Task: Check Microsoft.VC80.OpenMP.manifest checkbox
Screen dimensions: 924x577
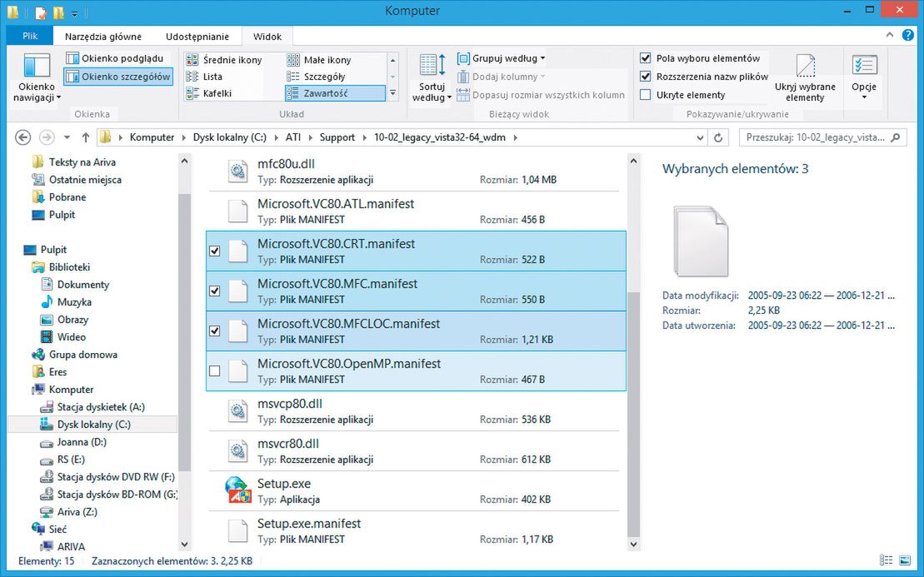Action: pos(214,371)
